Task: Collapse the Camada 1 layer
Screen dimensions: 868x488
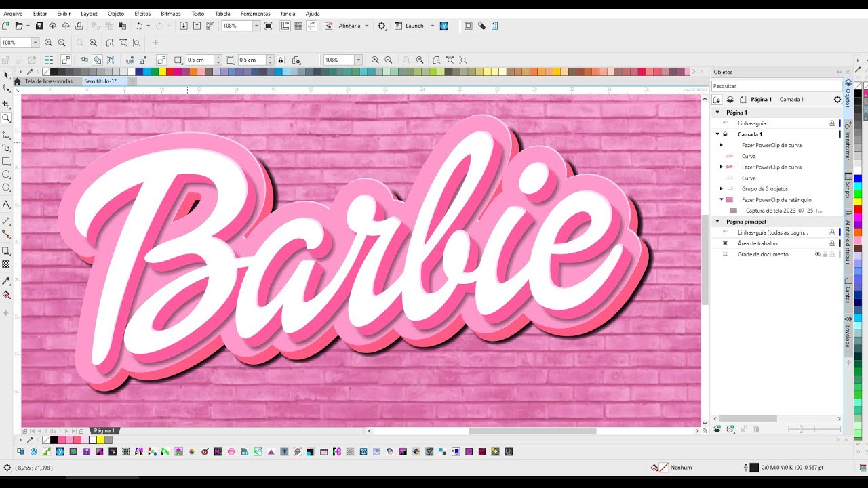Action: (717, 134)
